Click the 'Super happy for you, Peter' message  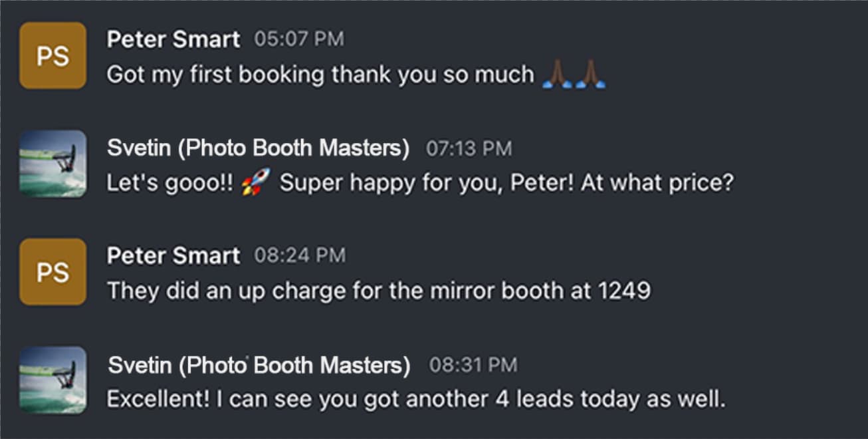420,183
